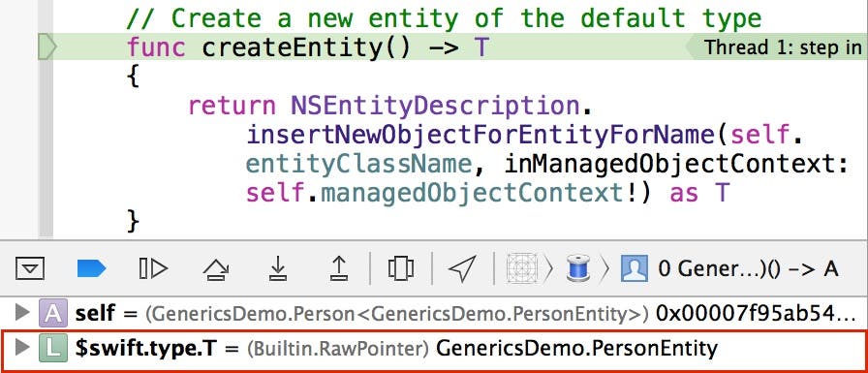This screenshot has width=868, height=373.
Task: Select the green L icon beside $swift.type.T
Action: [52, 348]
